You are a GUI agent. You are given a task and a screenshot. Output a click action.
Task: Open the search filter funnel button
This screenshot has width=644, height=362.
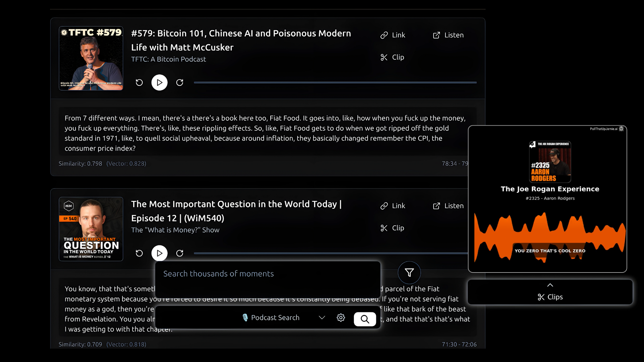[x=409, y=273]
